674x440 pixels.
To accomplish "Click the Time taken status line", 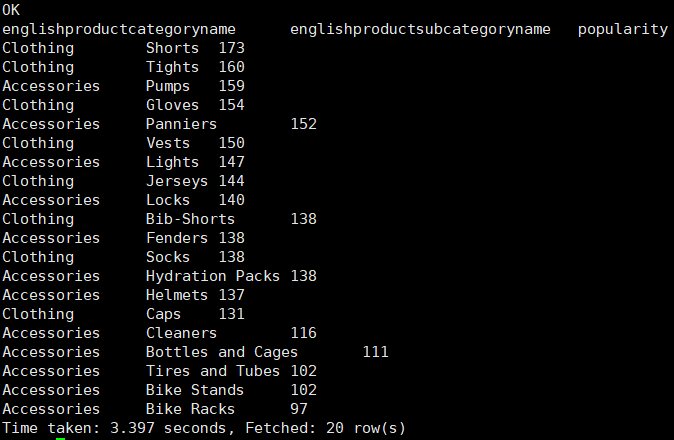I will pos(204,428).
